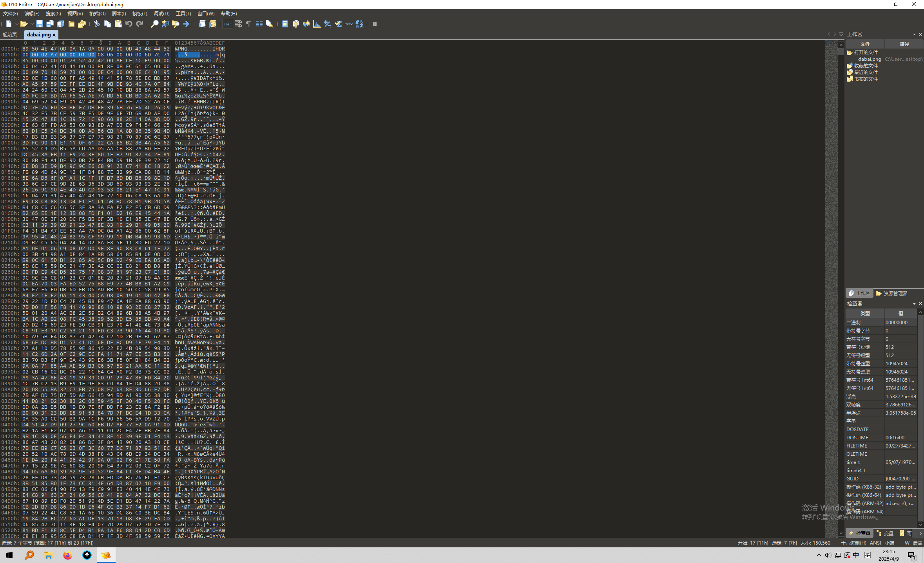This screenshot has height=563, width=924.
Task: Select dabai.png in the workspace file list
Action: [x=869, y=60]
